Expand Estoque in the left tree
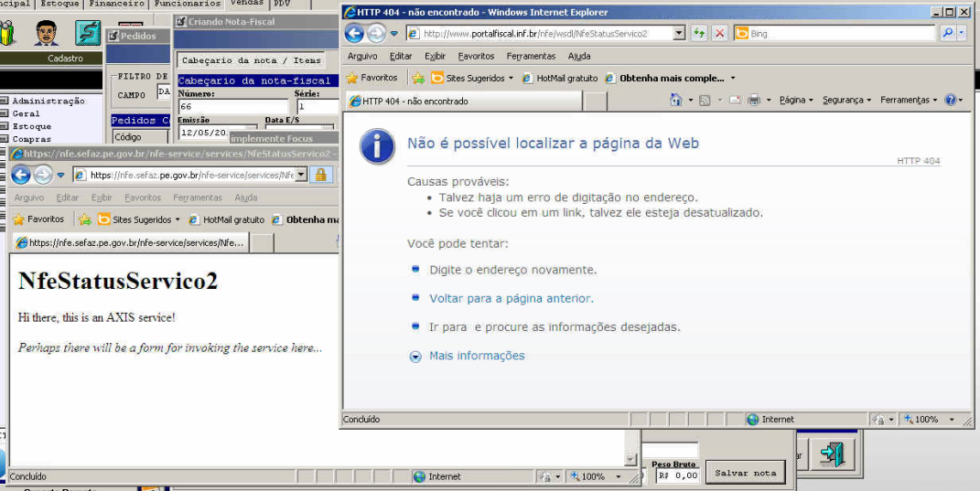The height and width of the screenshot is (491, 980). pyautogui.click(x=4, y=126)
